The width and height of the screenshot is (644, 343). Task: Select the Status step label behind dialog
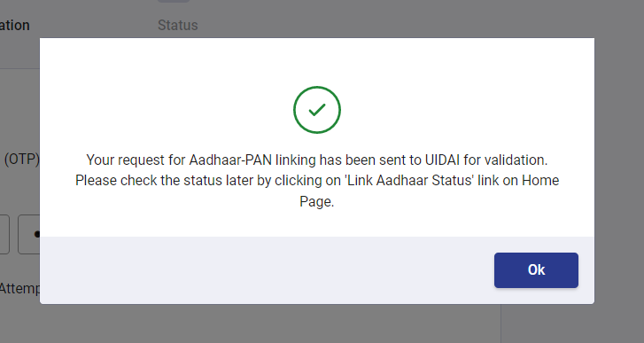coord(178,25)
